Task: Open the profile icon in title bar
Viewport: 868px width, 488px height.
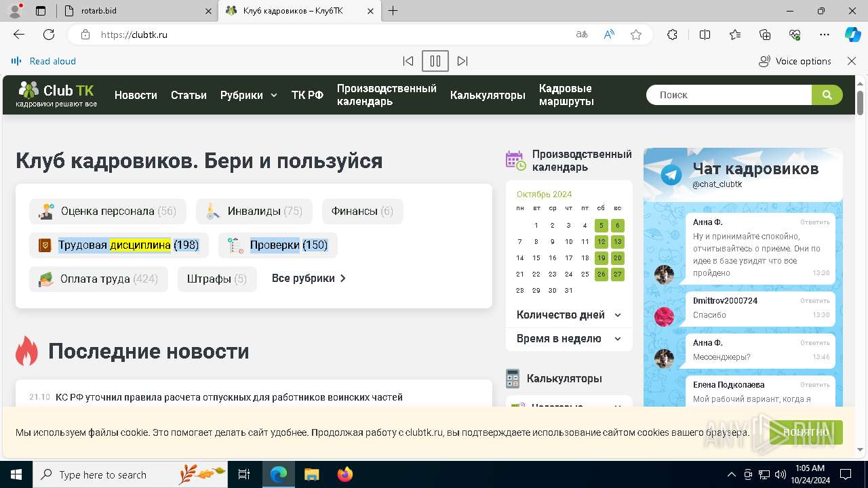Action: point(15,11)
